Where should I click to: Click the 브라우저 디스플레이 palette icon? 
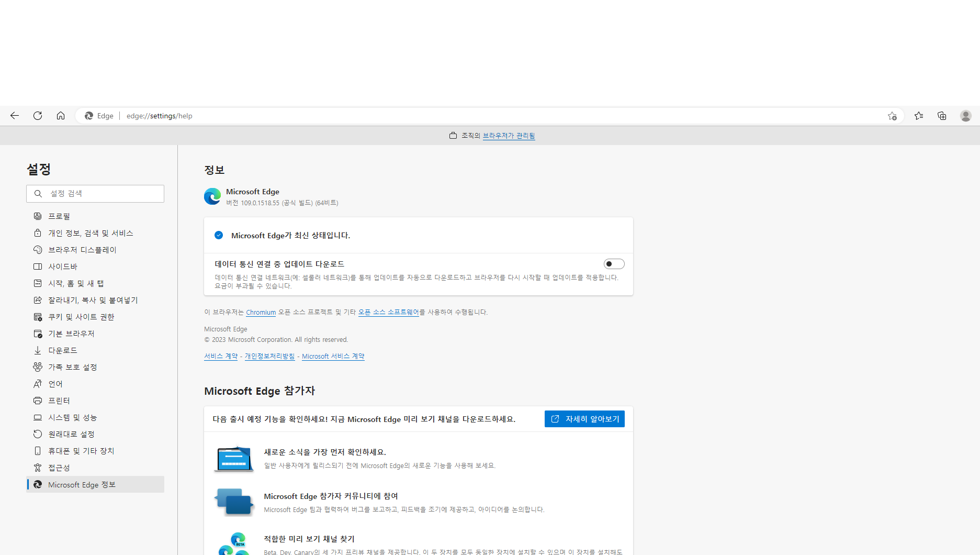(x=38, y=250)
